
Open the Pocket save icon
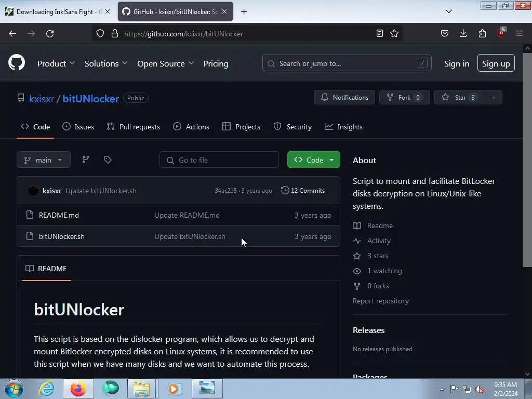445,34
